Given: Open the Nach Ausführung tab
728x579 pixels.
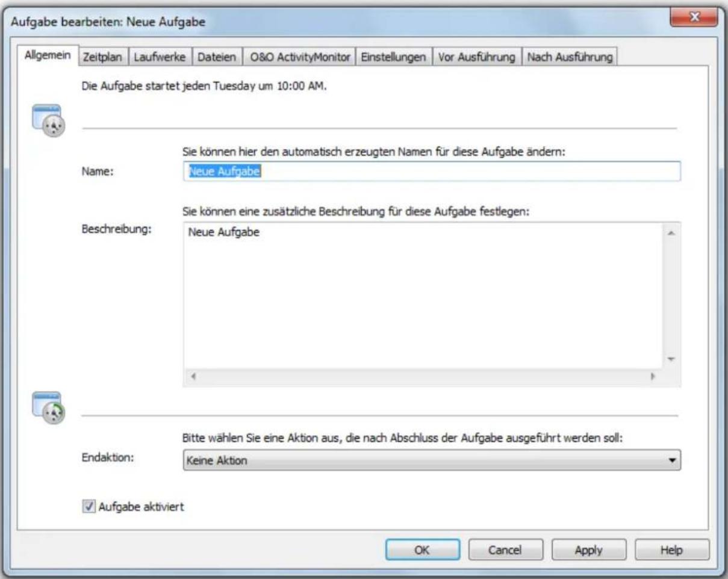Looking at the screenshot, I should 570,57.
